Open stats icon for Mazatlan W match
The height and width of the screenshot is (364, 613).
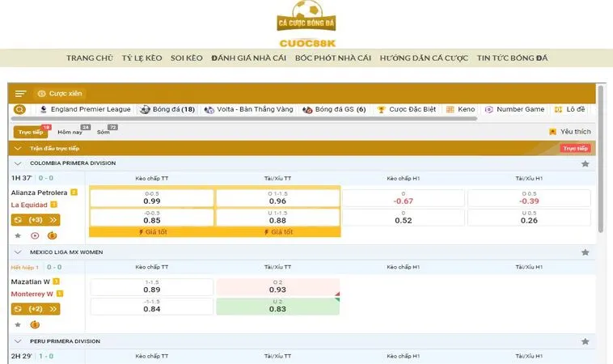pyautogui.click(x=35, y=324)
